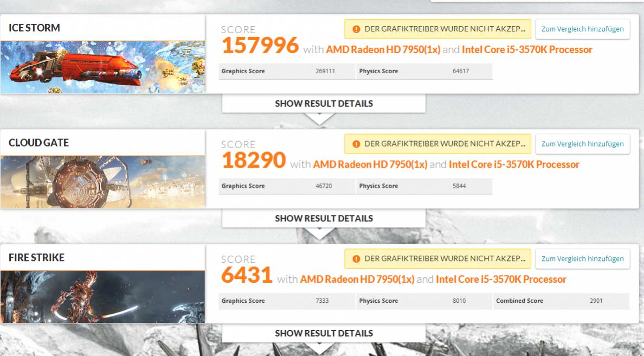
Task: Click Physics Score label in Fire Strike
Action: pyautogui.click(x=378, y=301)
